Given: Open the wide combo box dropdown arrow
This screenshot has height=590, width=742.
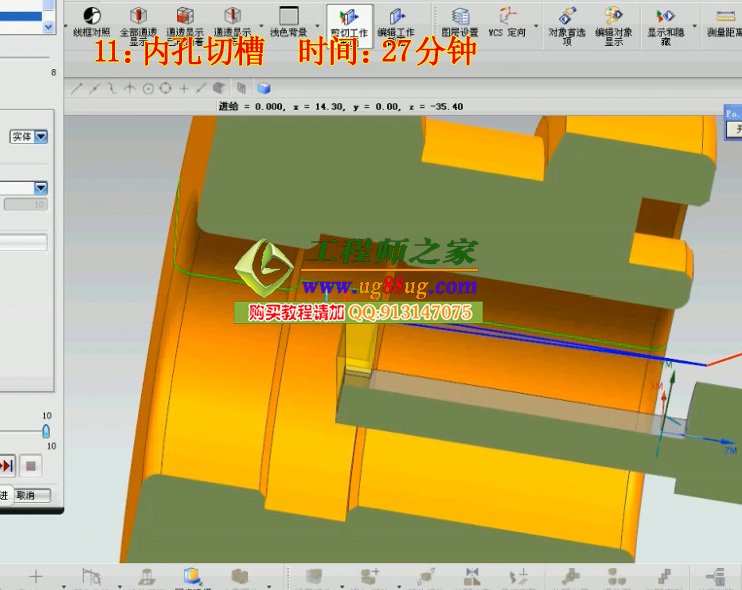Looking at the screenshot, I should [41, 188].
